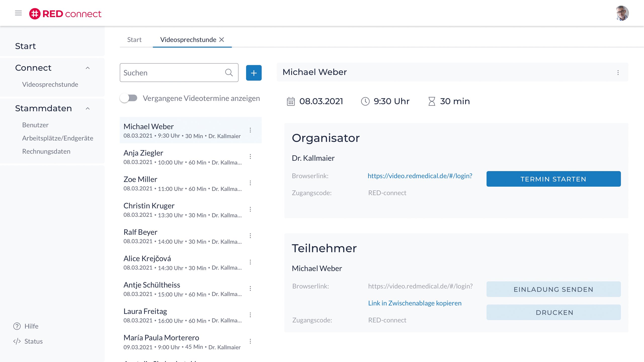Open three-dot menu for Ralf Beyer appointment
This screenshot has height=362, width=644.
click(x=250, y=236)
